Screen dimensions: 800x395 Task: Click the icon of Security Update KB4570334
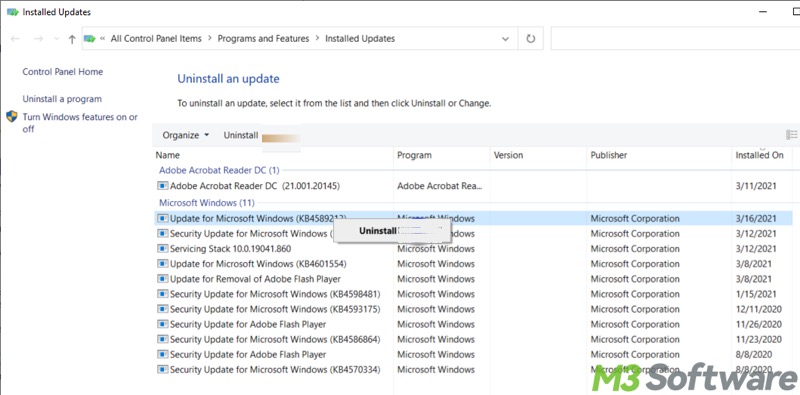pyautogui.click(x=162, y=369)
